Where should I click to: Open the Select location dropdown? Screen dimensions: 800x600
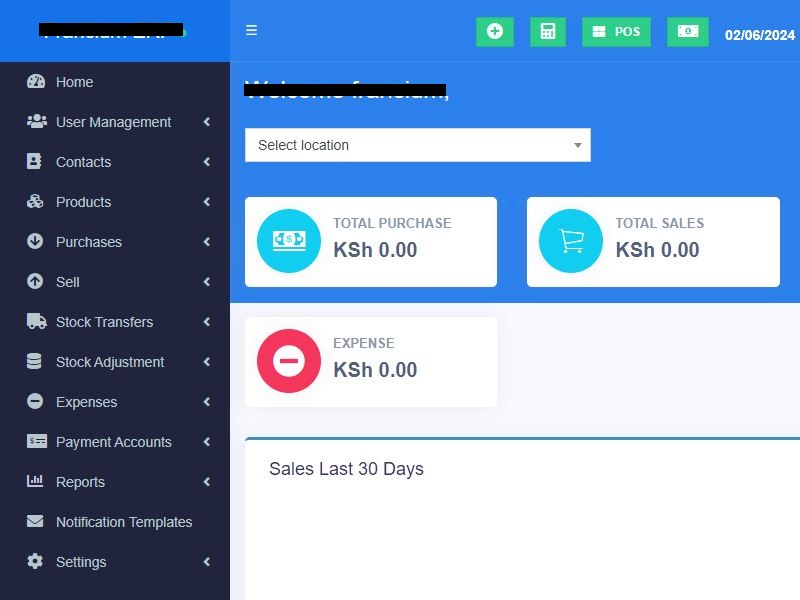(x=417, y=145)
